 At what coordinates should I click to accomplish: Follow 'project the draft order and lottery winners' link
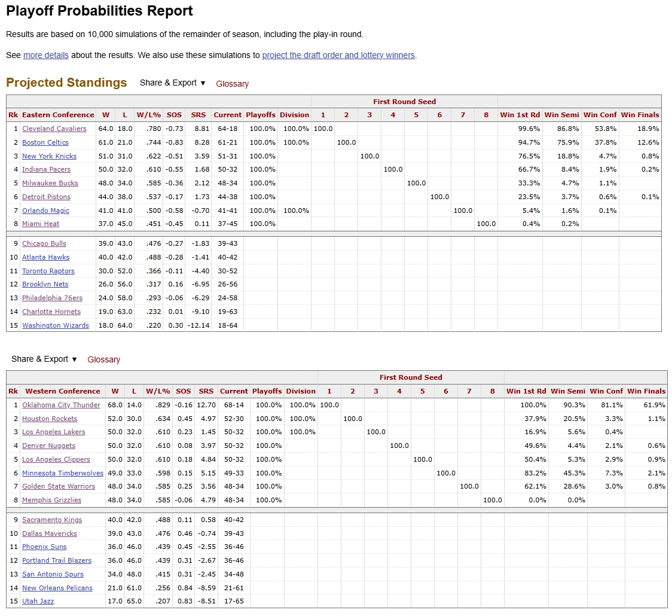tap(338, 55)
